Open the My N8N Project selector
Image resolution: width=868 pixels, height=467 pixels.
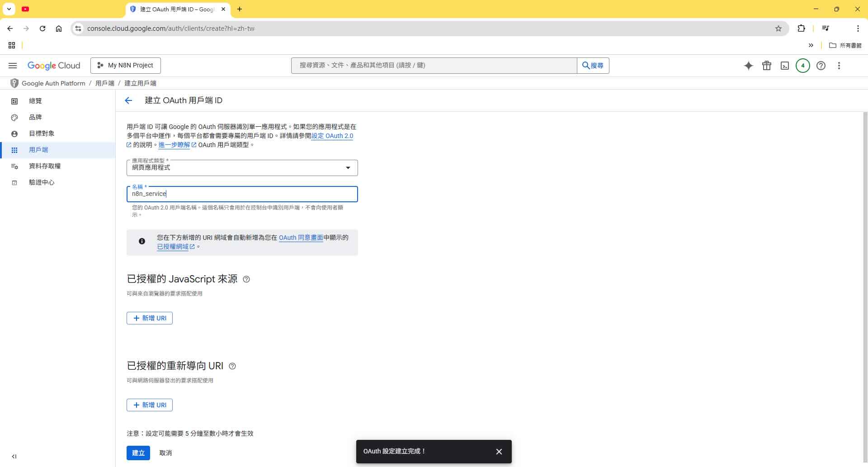point(126,65)
